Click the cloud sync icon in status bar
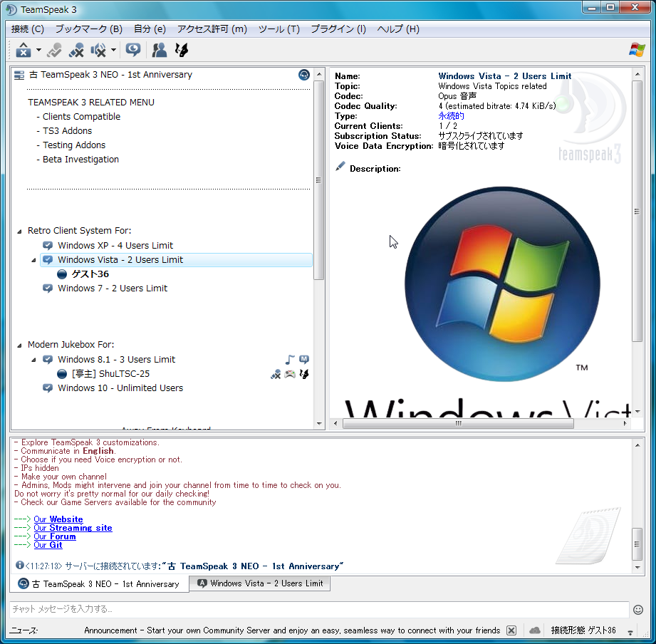This screenshot has height=644, width=656. [535, 630]
